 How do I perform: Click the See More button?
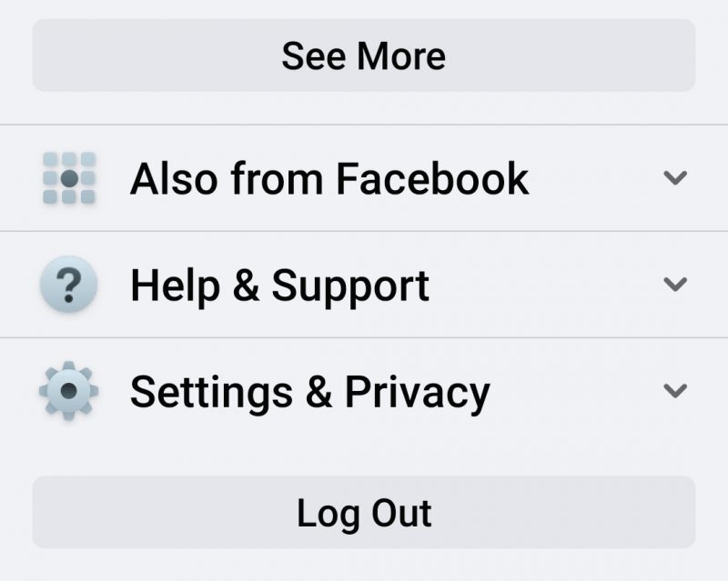(x=364, y=55)
